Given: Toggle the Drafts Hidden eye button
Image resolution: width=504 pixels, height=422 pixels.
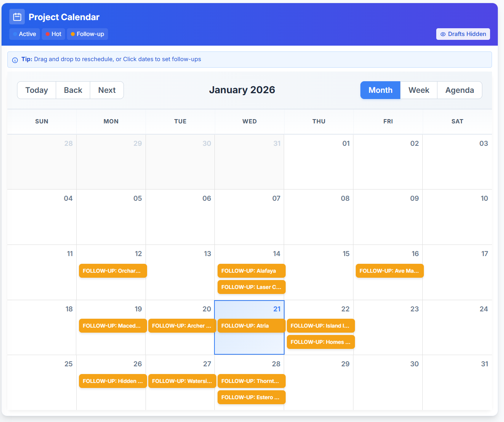Looking at the screenshot, I should pos(463,34).
